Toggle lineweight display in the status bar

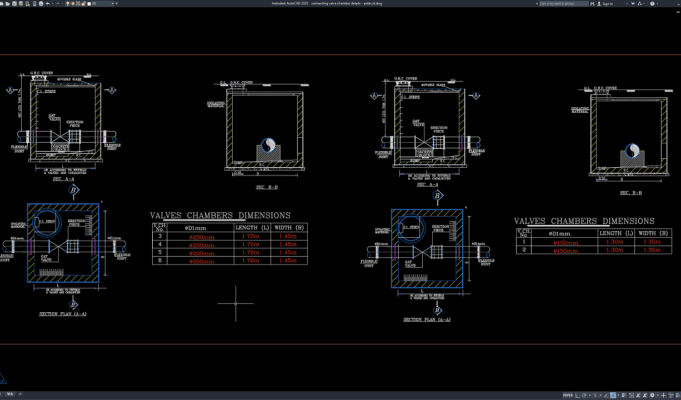(x=623, y=396)
